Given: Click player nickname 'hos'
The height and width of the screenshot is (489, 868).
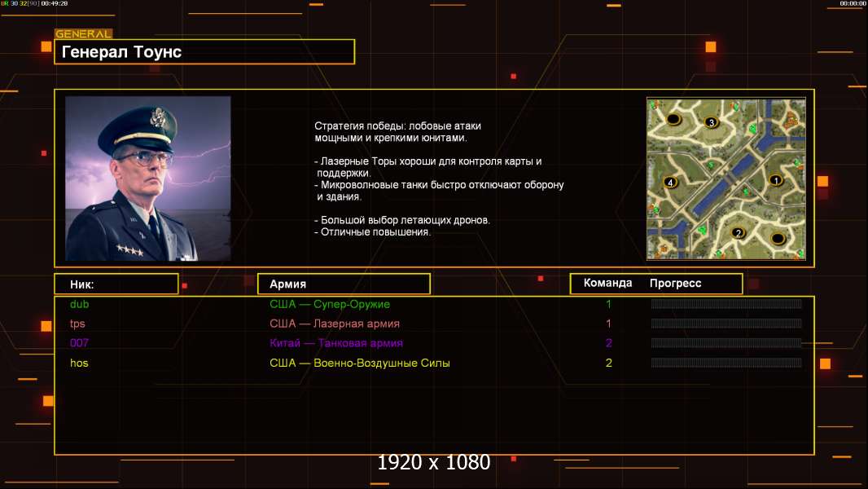Looking at the screenshot, I should (x=79, y=363).
